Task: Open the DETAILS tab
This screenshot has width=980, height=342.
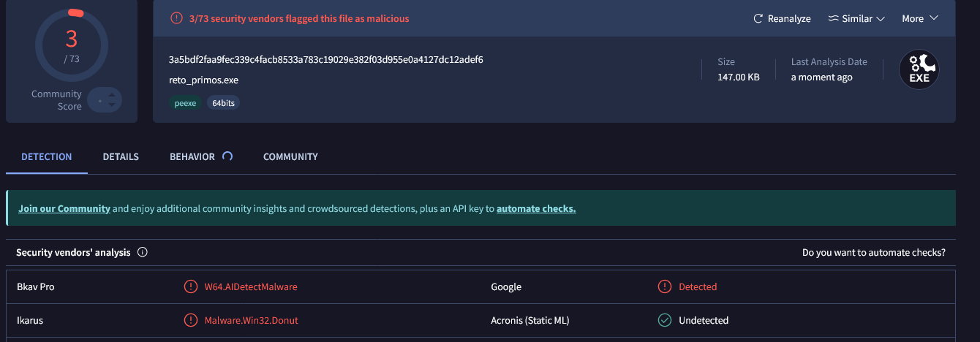Action: (121, 156)
